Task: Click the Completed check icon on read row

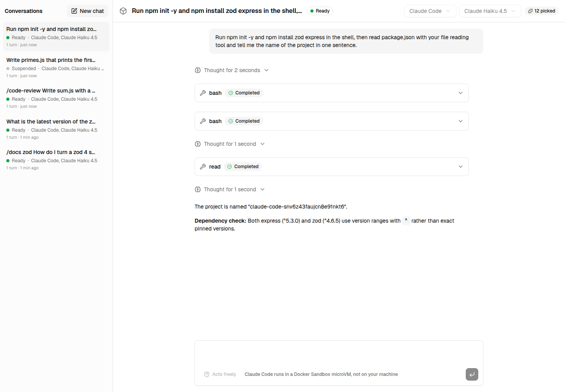Action: click(230, 167)
